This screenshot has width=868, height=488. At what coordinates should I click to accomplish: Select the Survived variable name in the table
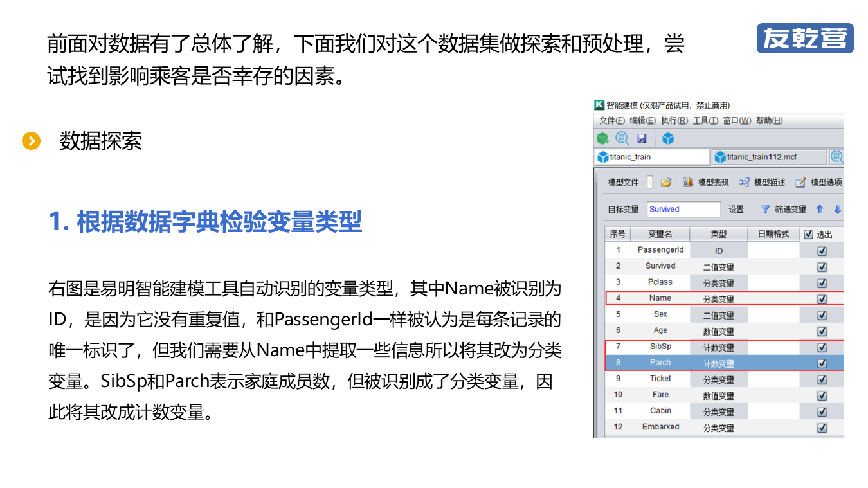point(660,266)
